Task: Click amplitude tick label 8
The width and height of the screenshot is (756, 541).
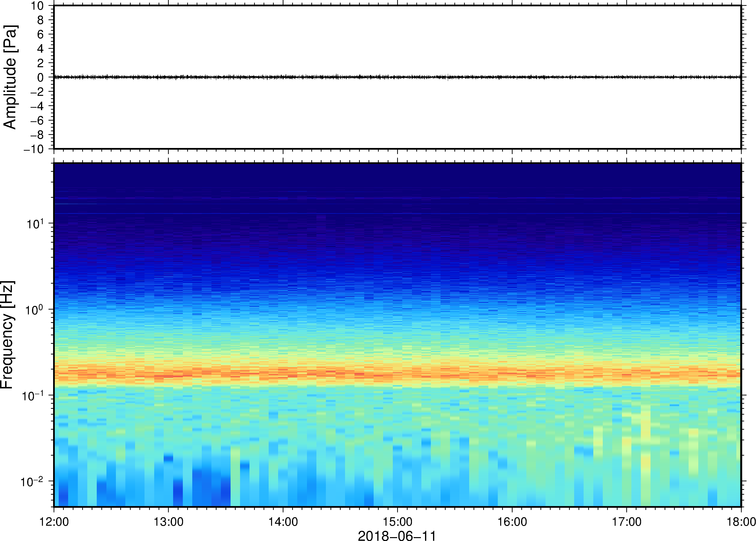Action: click(x=41, y=20)
